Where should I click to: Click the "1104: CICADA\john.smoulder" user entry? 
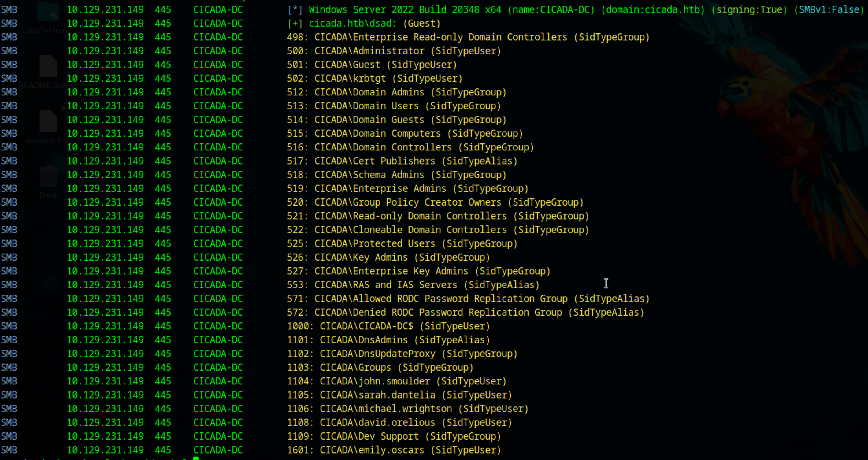pos(397,381)
